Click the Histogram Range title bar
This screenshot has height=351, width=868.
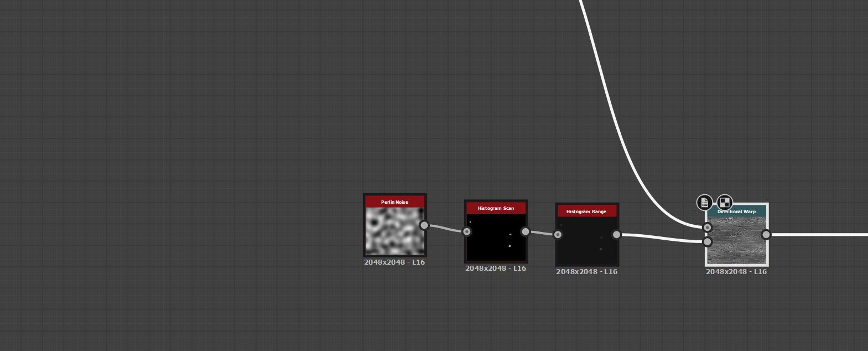(587, 211)
